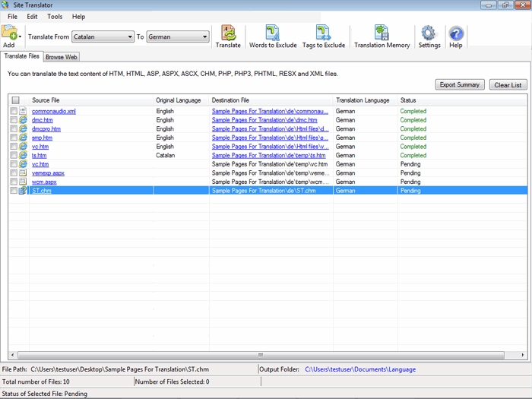This screenshot has height=399, width=532.
Task: Open the commonaudio.xml source file link
Action: pyautogui.click(x=54, y=111)
